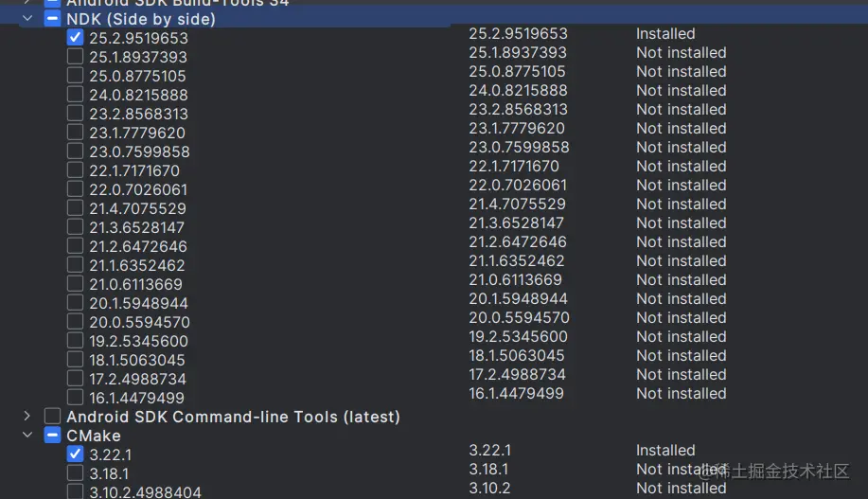Check NDK version 21.0.6113669
Image resolution: width=868 pixels, height=499 pixels.
point(76,283)
